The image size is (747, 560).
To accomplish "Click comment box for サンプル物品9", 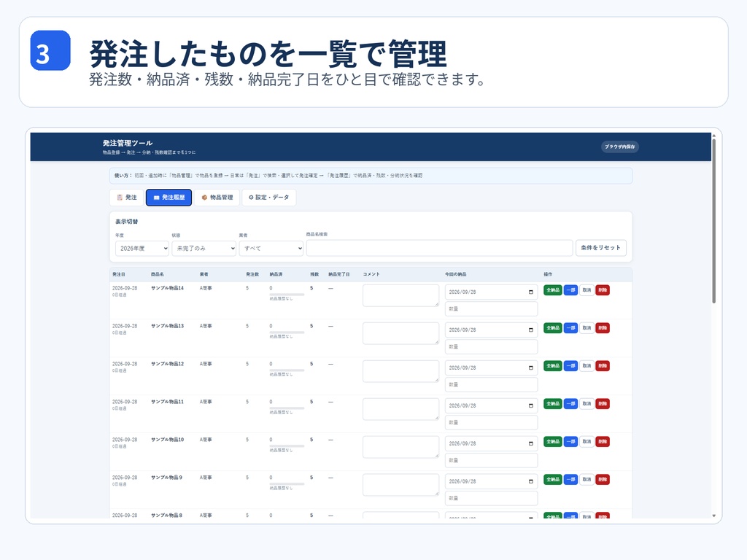I will tap(400, 485).
